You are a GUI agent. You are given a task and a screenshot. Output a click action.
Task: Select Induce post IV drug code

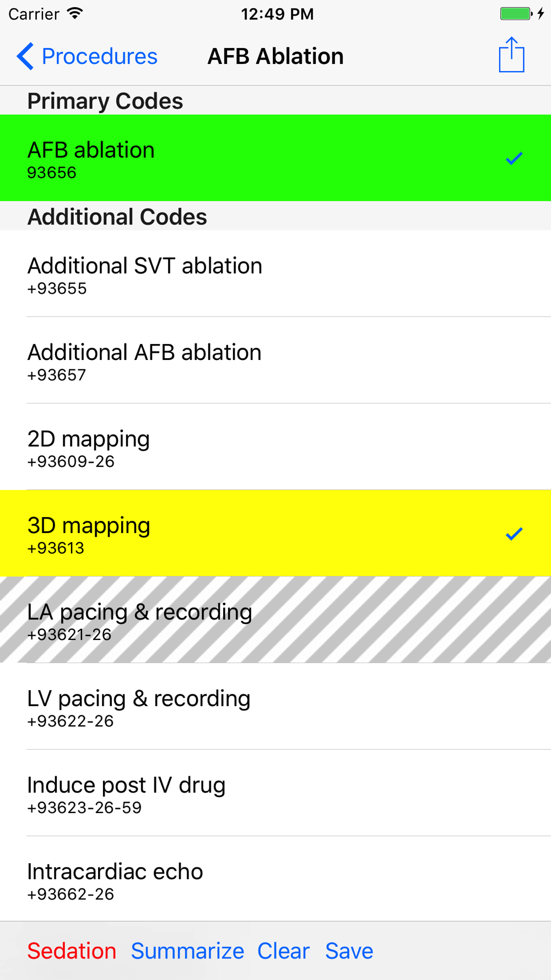pyautogui.click(x=275, y=793)
